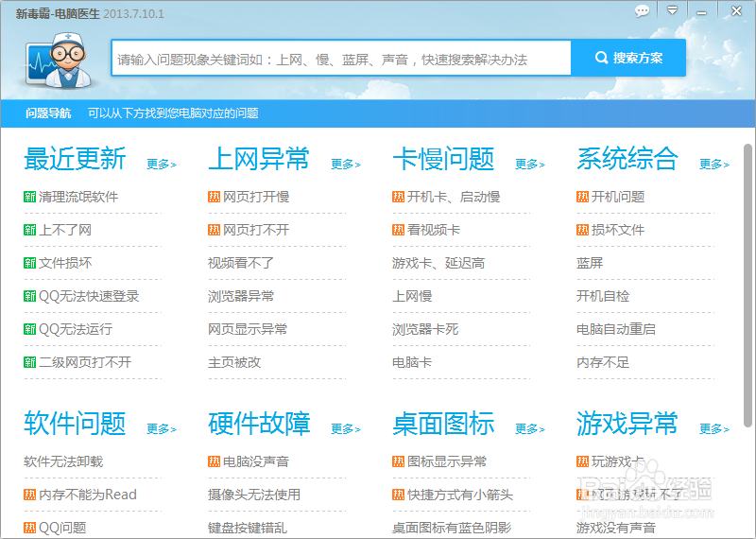Click the vertical scrollbar thumb

coord(747,286)
